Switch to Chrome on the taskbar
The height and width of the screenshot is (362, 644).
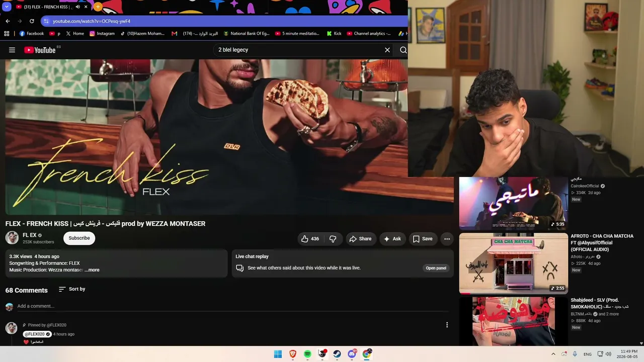367,354
